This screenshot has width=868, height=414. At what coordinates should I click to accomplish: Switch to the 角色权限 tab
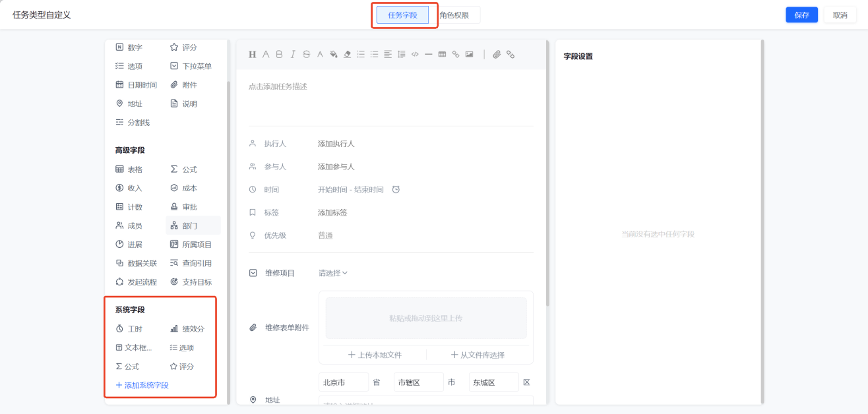[x=454, y=15]
